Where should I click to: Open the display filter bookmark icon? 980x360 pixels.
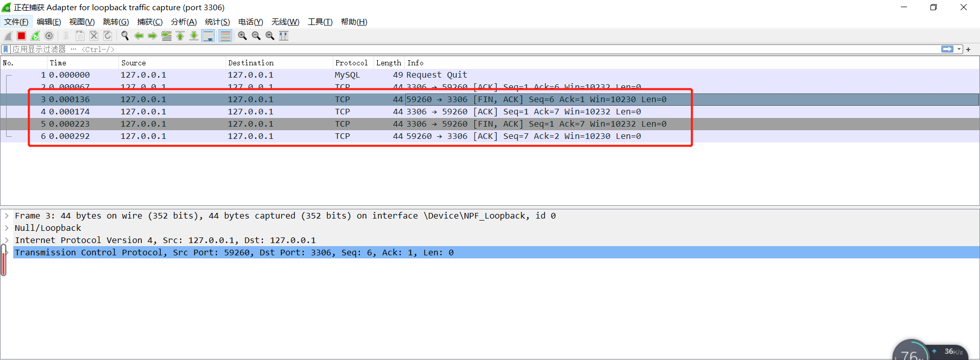pyautogui.click(x=6, y=49)
